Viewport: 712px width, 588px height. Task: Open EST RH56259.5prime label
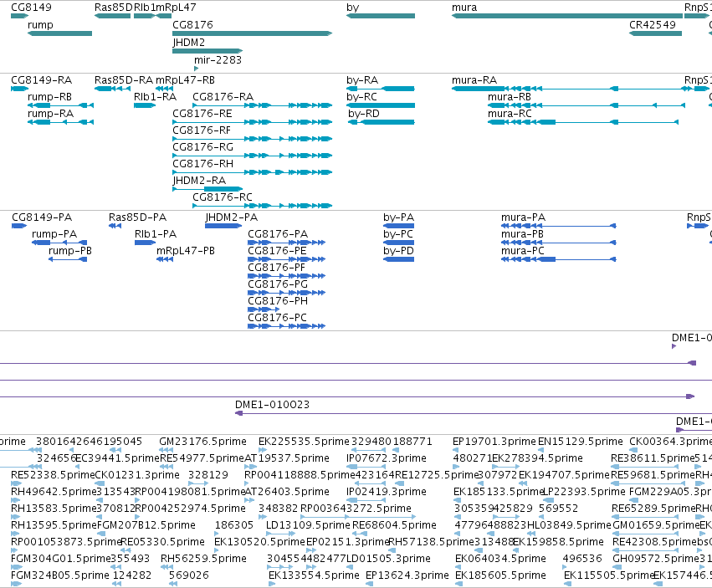pyautogui.click(x=203, y=559)
